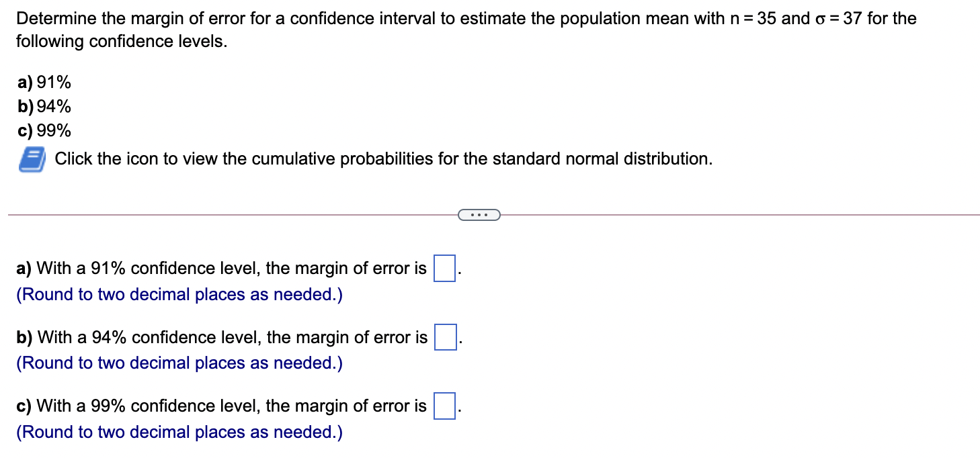The width and height of the screenshot is (980, 458).
Task: Click the blue book icon to open probability table
Action: (30, 158)
